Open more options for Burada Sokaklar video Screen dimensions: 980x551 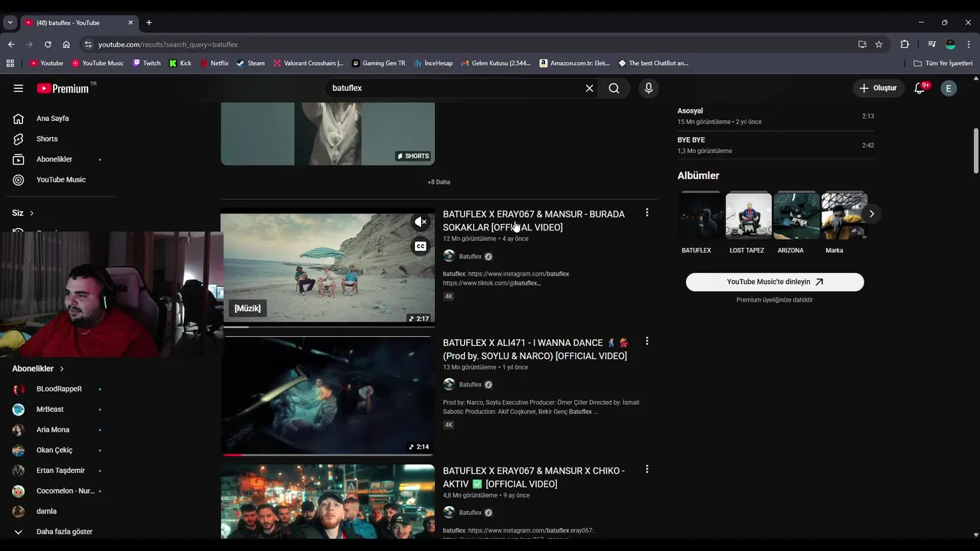click(647, 213)
